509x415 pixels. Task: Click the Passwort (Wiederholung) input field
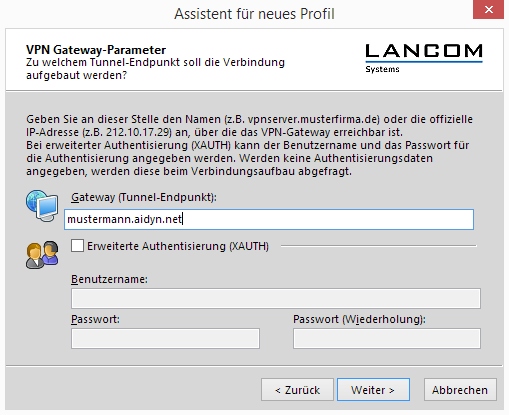[387, 338]
